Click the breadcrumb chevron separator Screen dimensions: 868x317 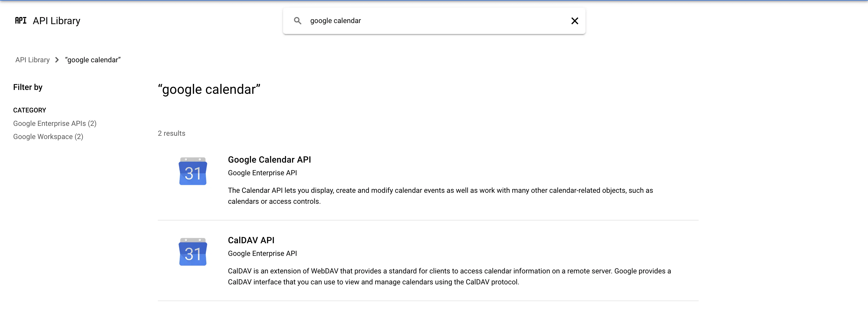(x=57, y=60)
